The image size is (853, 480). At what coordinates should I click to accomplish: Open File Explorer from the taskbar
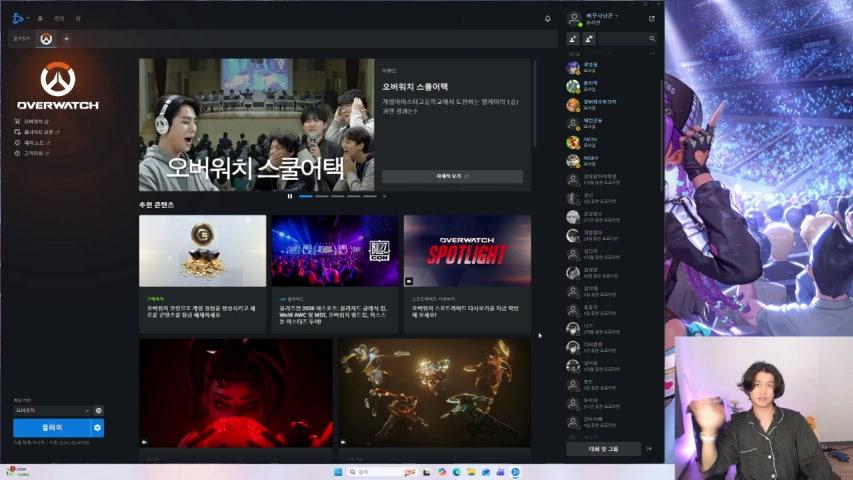tap(471, 472)
